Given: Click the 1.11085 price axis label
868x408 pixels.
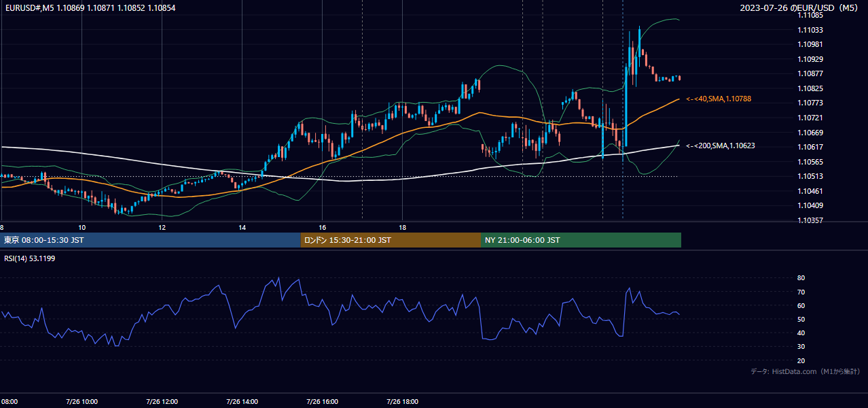Looking at the screenshot, I should coord(810,15).
